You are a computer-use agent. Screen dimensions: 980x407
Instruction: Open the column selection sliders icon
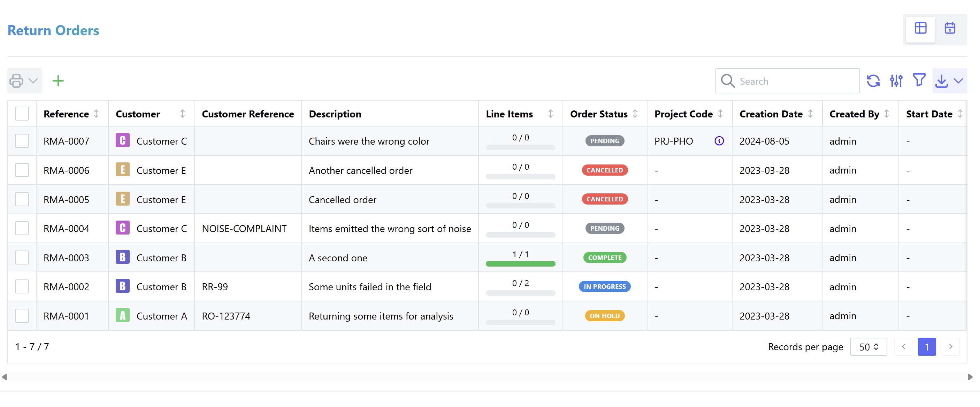tap(896, 80)
